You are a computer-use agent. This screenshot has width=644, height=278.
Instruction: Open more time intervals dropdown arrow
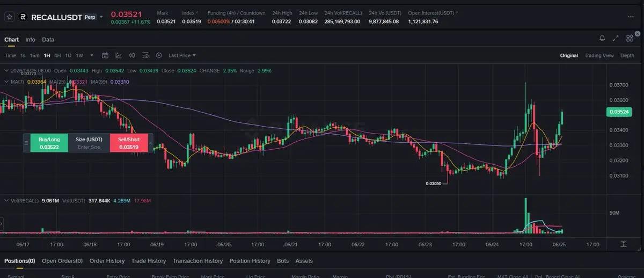(92, 55)
